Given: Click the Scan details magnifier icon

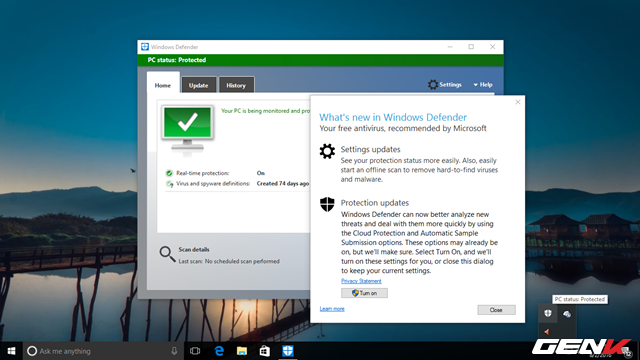Looking at the screenshot, I should pyautogui.click(x=167, y=254).
